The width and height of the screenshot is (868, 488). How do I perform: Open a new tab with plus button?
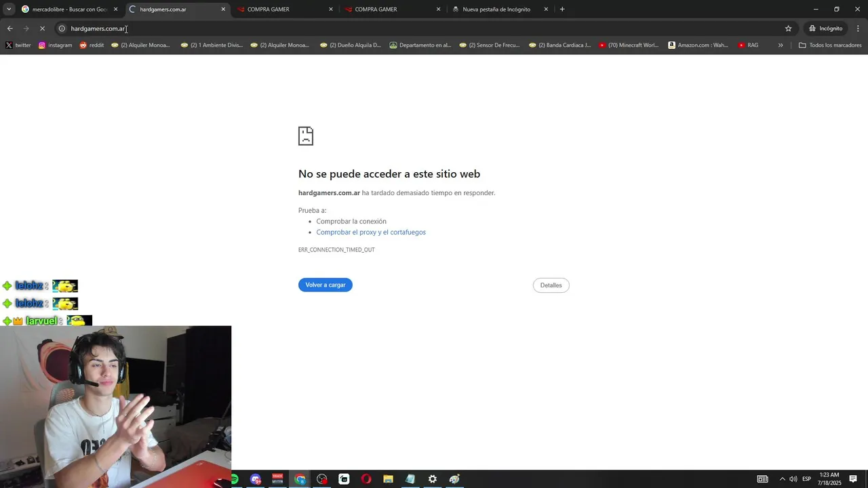coord(562,9)
